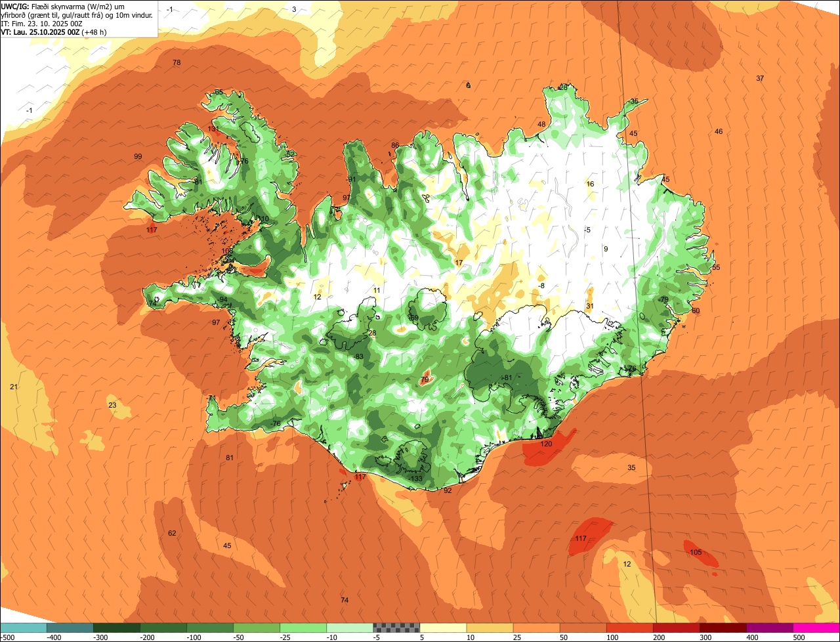Screen dimensions: 840x642
Task: Click the map value '78' in the northwest ocean
Action: pos(177,62)
